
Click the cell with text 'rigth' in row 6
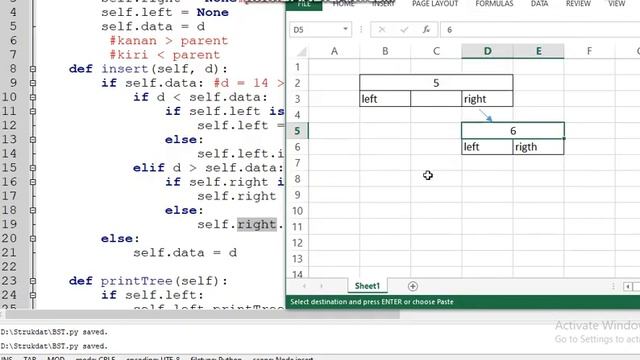pos(538,147)
